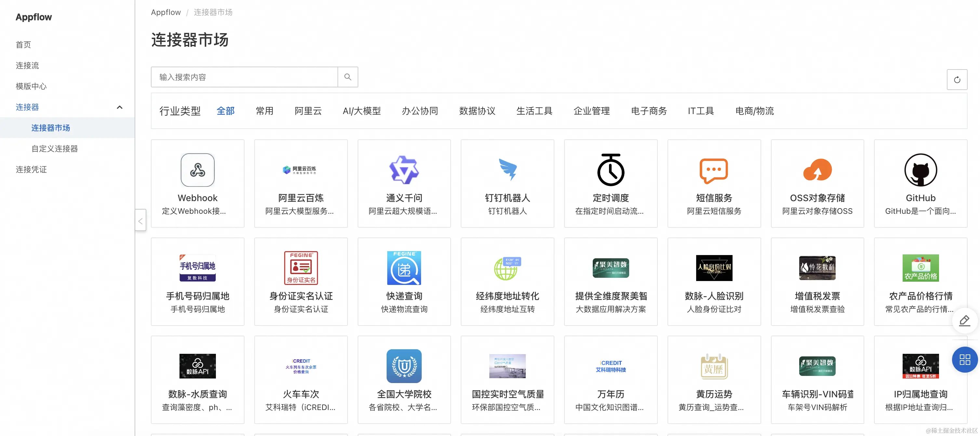Open the Webhook connector icon

197,170
